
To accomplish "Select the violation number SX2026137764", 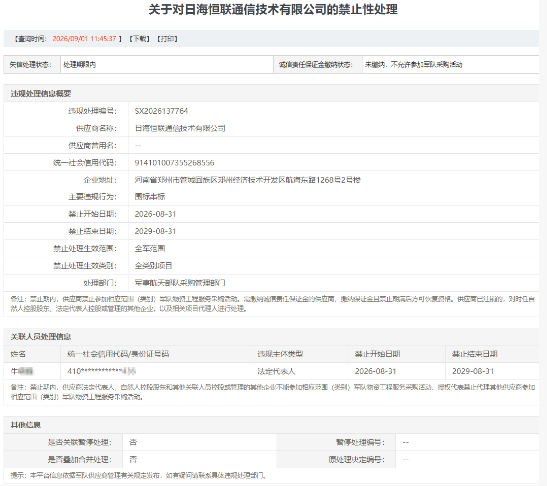I will pyautogui.click(x=161, y=111).
